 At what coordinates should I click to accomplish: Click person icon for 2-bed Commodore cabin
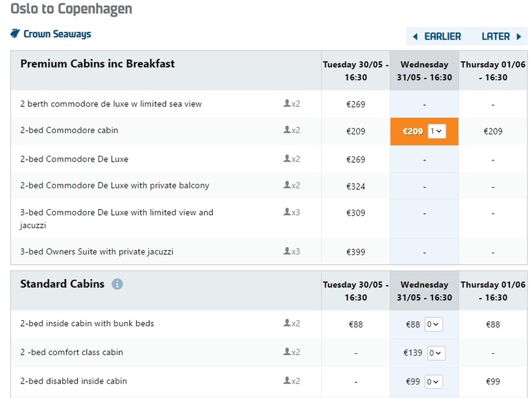point(287,130)
